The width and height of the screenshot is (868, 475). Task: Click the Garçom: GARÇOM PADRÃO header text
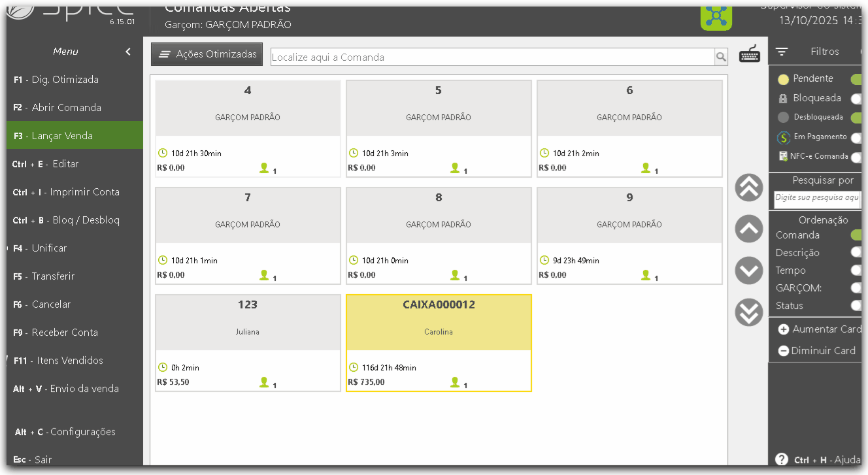[228, 25]
